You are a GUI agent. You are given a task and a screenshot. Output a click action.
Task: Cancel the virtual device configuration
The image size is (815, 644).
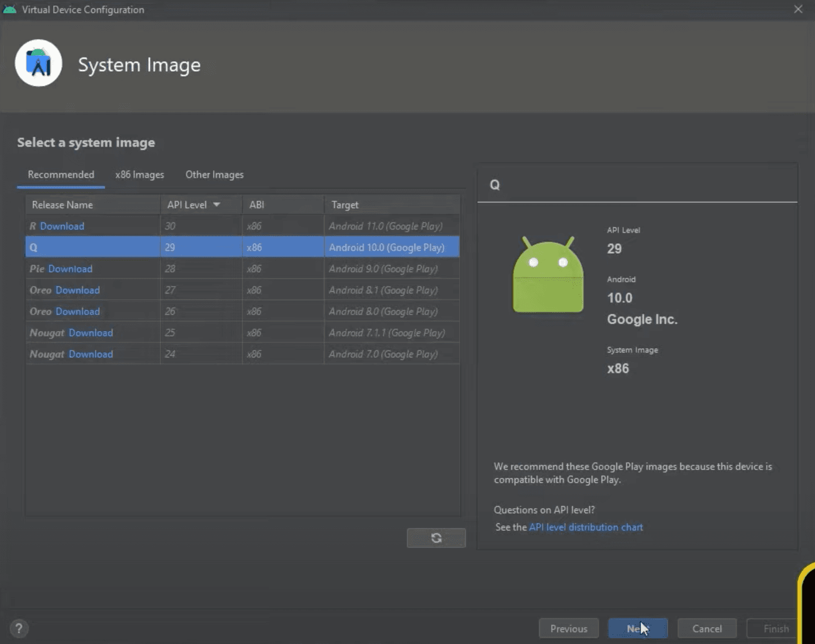(x=707, y=628)
